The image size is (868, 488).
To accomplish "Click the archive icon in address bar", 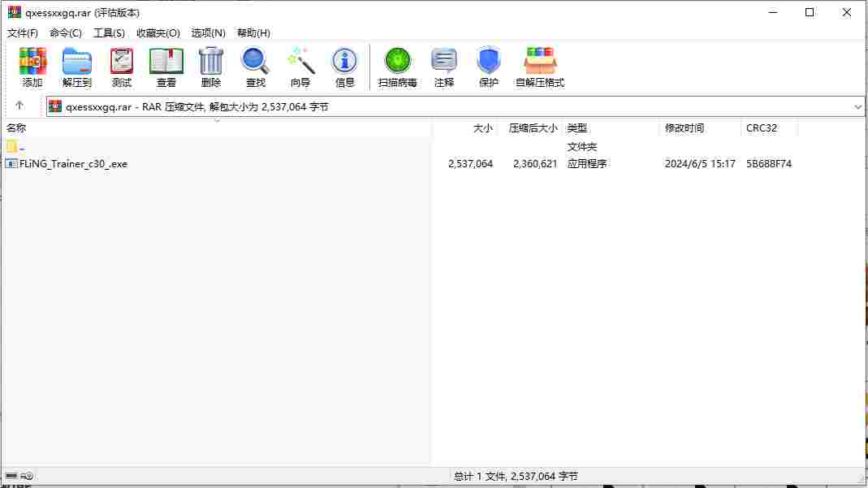I will click(54, 106).
